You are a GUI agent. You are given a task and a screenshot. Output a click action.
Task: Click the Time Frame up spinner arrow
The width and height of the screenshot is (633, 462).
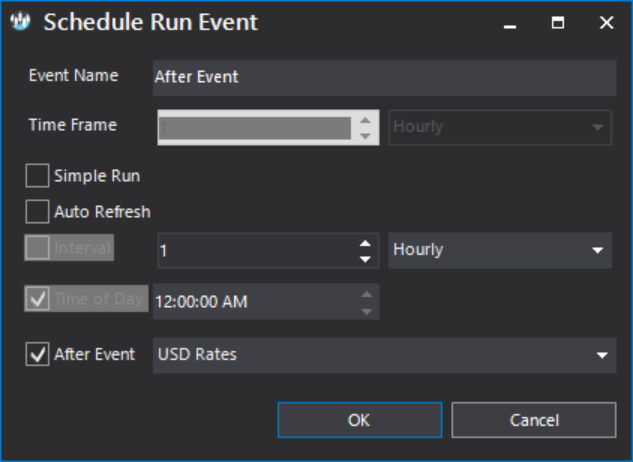(365, 120)
